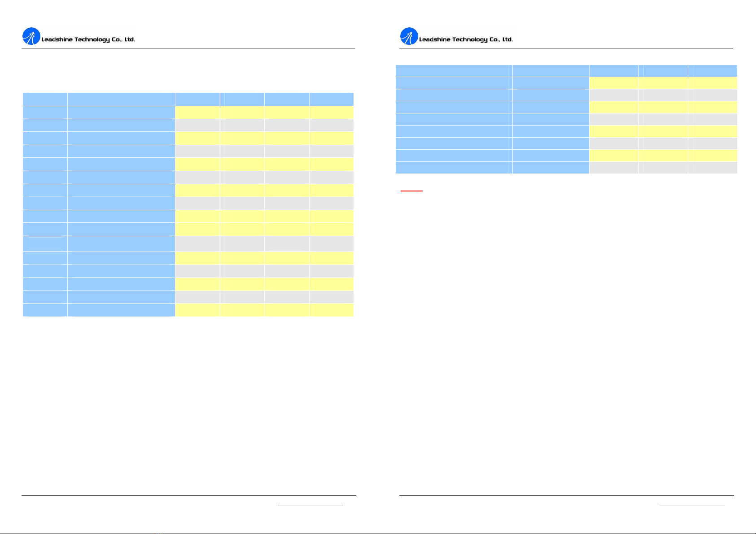Viewport: 756px width, 534px height.
Task: Click last gray cell in right table's bottom row
Action: pyautogui.click(x=715, y=167)
